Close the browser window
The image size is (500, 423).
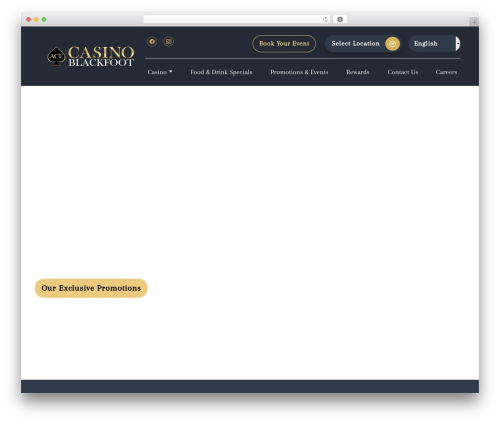[x=29, y=19]
